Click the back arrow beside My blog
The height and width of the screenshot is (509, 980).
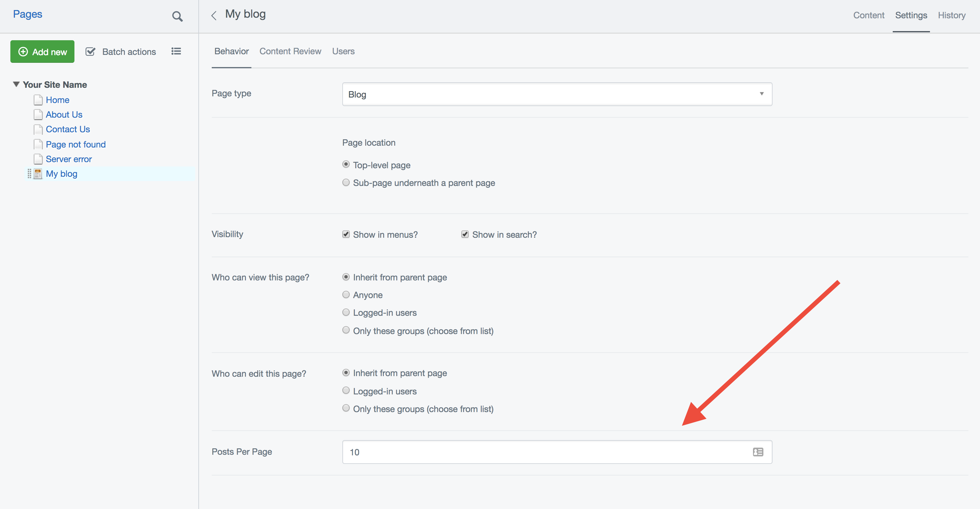coord(214,15)
